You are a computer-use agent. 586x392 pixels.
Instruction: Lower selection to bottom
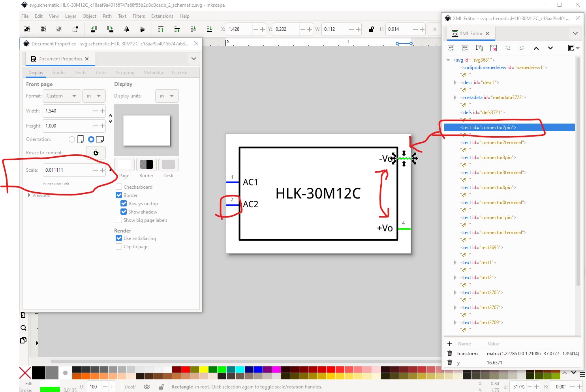(209, 29)
